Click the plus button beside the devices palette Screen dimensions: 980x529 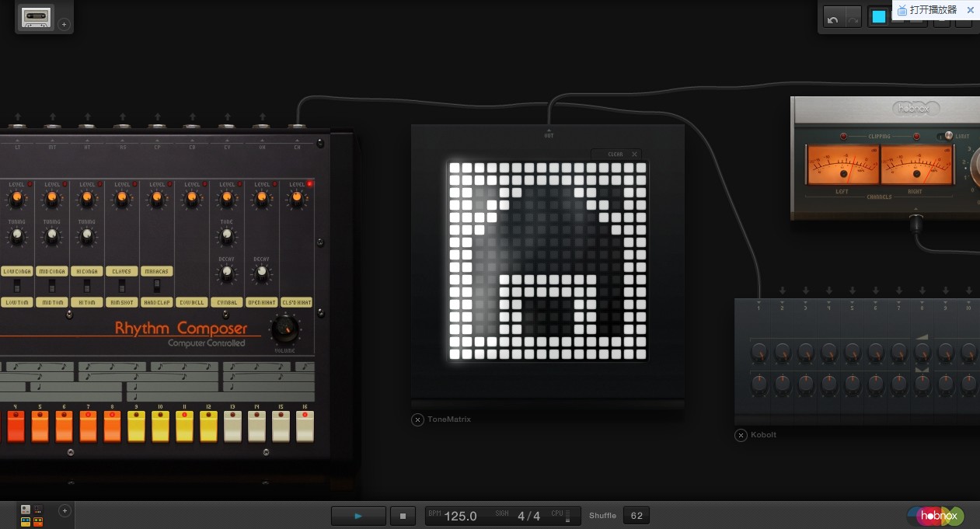[65, 511]
